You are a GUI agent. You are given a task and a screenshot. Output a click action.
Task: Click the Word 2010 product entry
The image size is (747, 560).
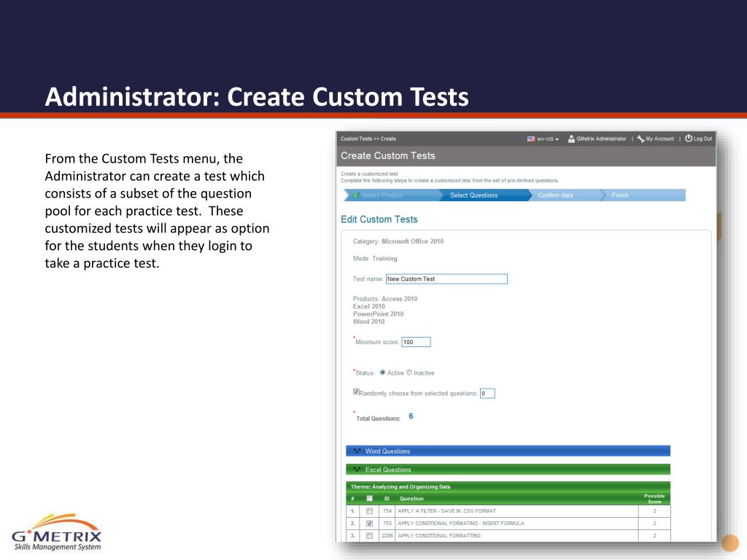[368, 322]
